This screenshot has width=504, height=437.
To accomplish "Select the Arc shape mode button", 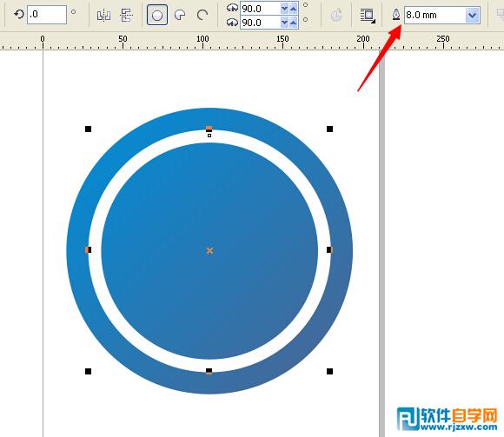I will coord(202,15).
